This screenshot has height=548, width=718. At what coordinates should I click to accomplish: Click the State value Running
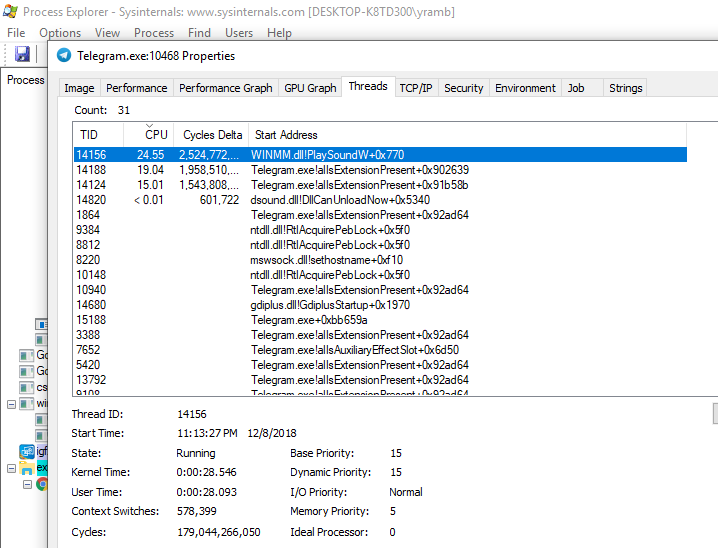click(x=196, y=453)
